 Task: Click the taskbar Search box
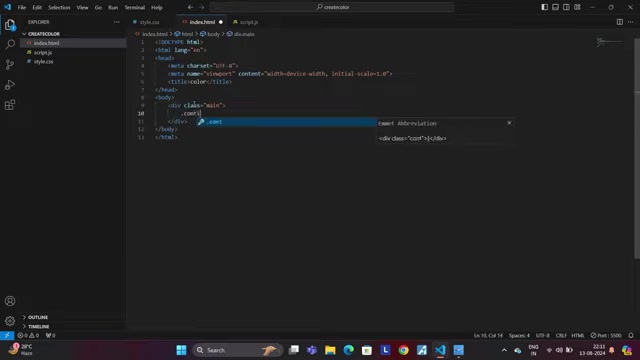coord(238,350)
